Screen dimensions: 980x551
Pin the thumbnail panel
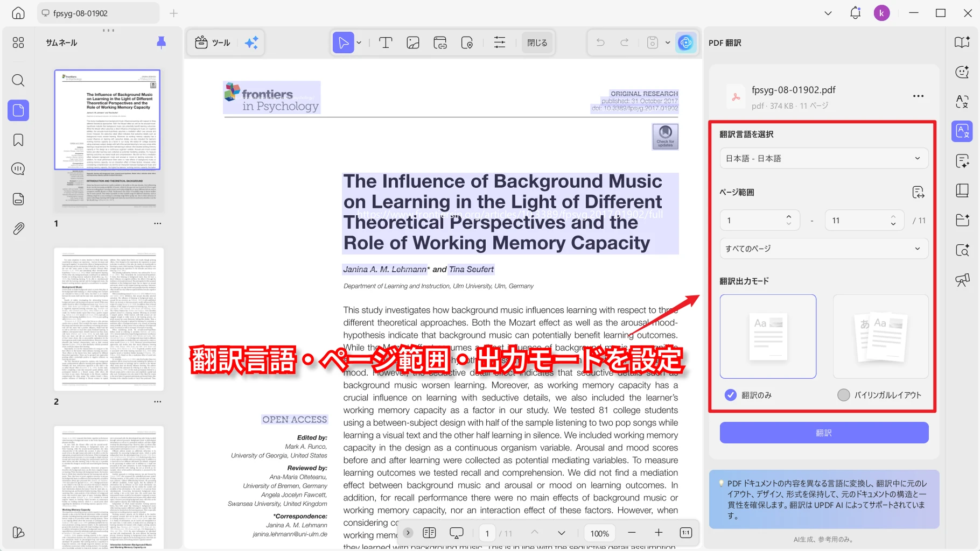click(161, 43)
